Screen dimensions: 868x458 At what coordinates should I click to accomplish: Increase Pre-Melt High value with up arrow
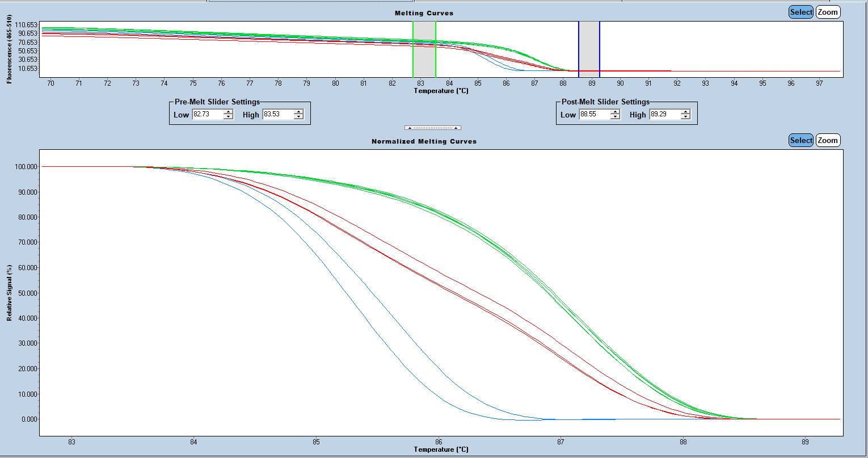298,112
